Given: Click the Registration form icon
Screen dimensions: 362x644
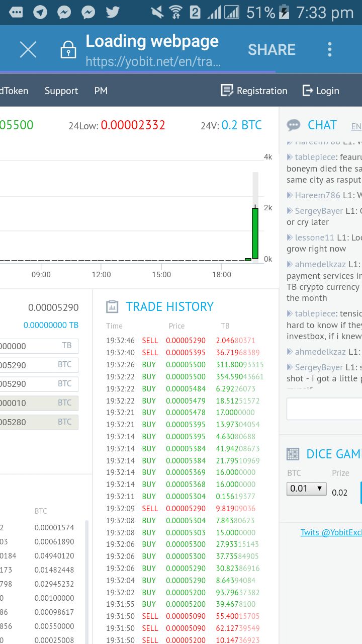Looking at the screenshot, I should pyautogui.click(x=227, y=91).
